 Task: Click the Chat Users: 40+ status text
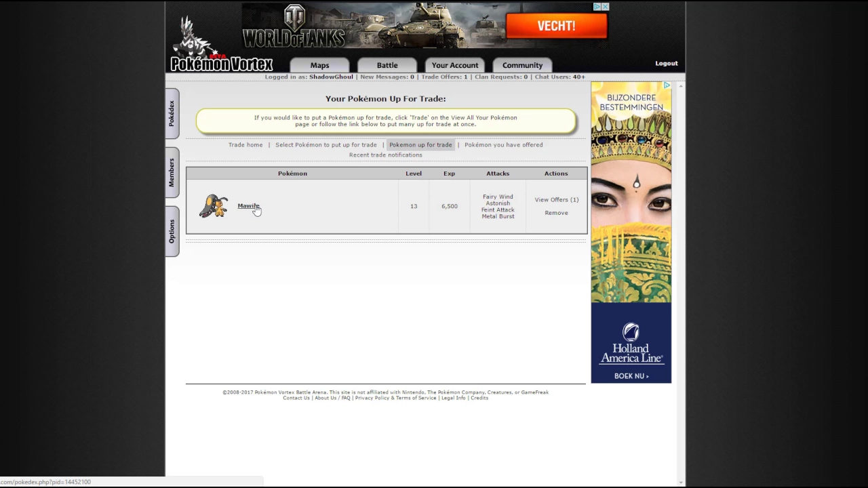click(x=560, y=77)
